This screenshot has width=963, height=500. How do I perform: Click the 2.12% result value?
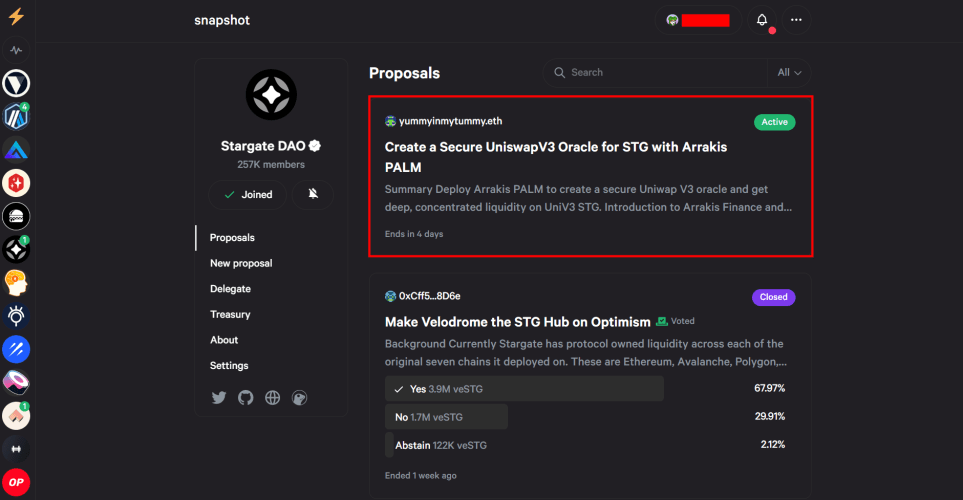click(773, 445)
